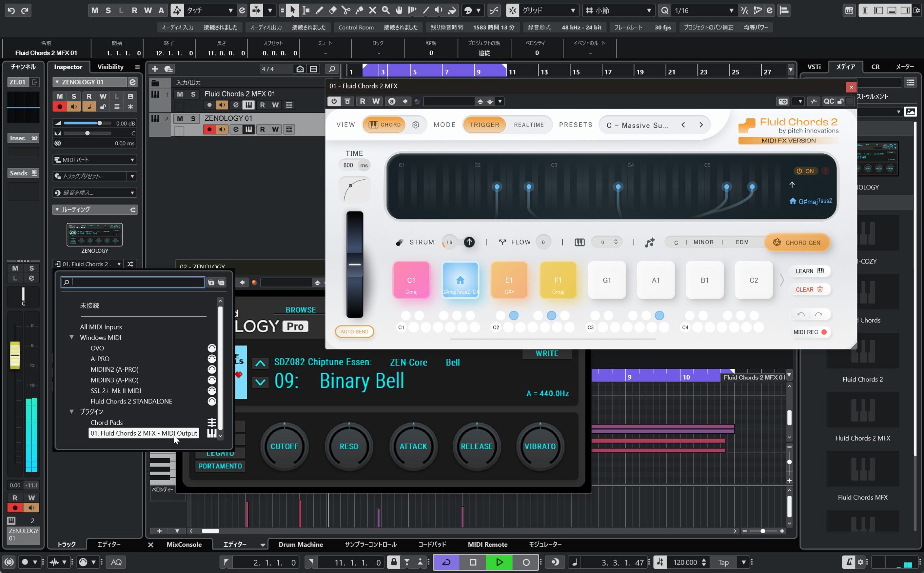Toggle the transport Cycle loop button
Viewport: 924px width, 573px height.
pyautogui.click(x=446, y=562)
